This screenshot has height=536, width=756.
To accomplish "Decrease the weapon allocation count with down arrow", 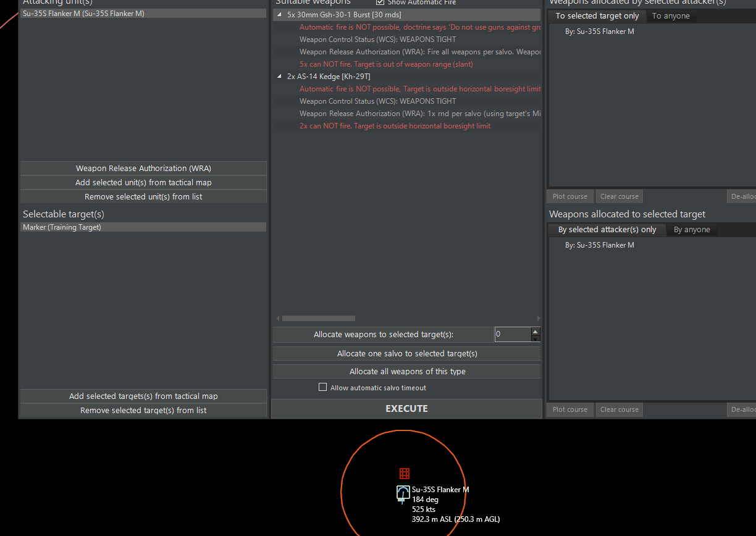I will tap(535, 338).
